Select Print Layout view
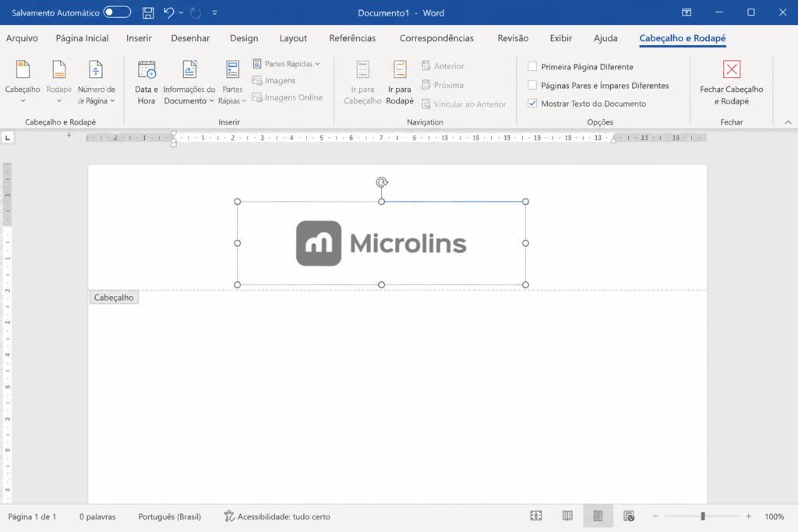Viewport: 798px width, 532px height. tap(598, 516)
